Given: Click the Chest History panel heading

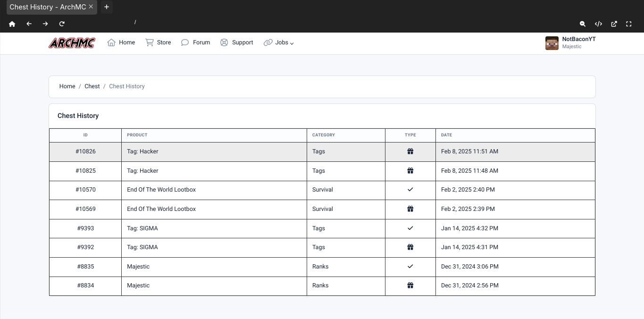Looking at the screenshot, I should (x=78, y=116).
